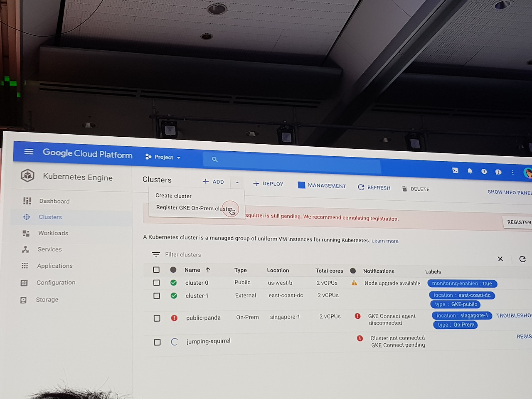Click the Total cores column header

[329, 271]
